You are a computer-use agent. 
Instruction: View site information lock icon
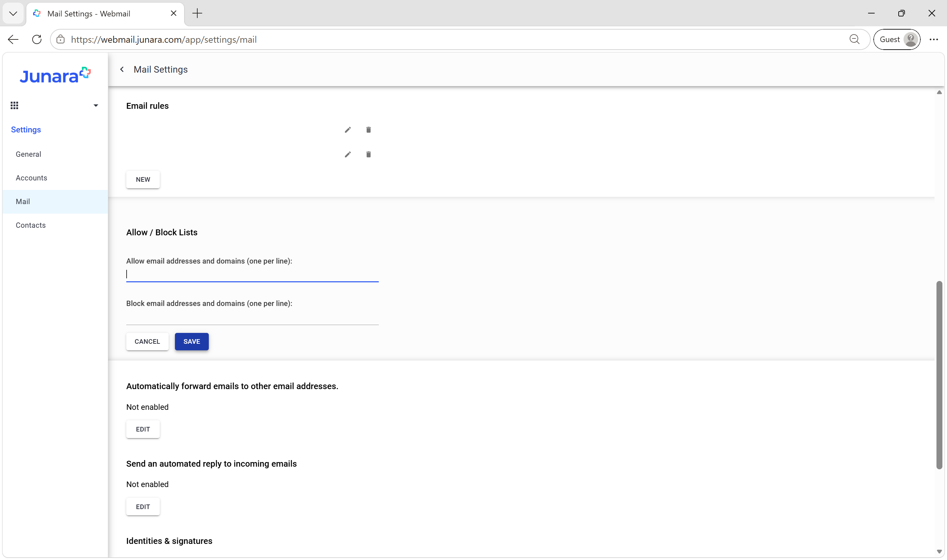point(61,40)
